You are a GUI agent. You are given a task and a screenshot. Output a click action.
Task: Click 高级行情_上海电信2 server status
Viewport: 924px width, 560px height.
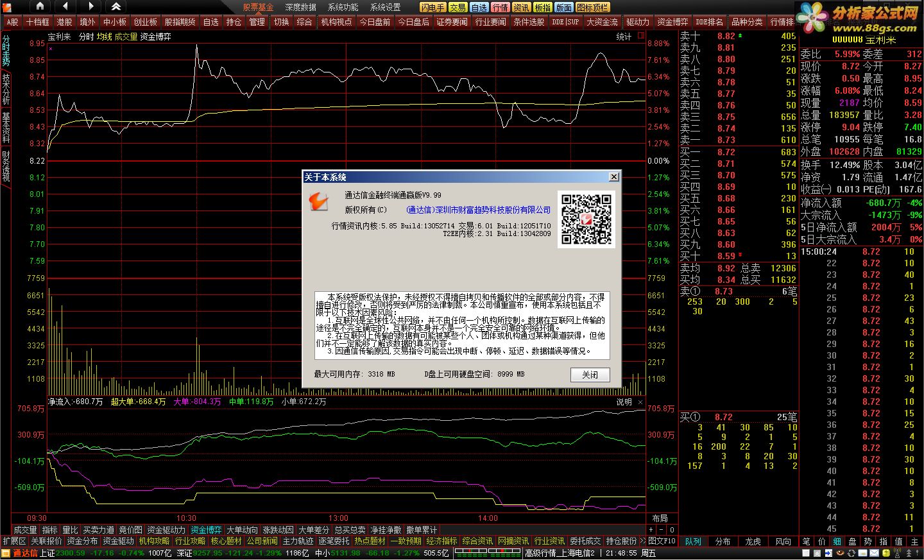(560, 553)
